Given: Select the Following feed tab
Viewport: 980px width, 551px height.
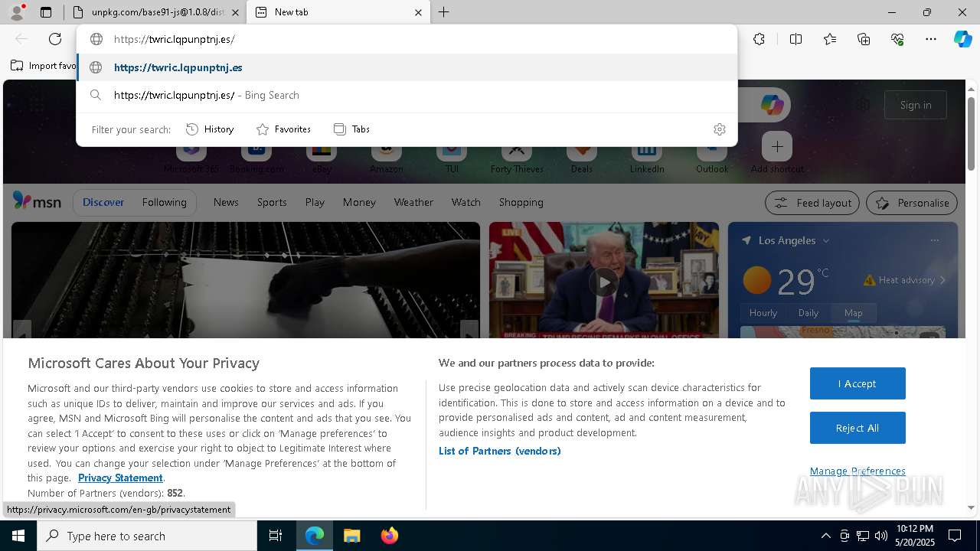Looking at the screenshot, I should click(165, 202).
